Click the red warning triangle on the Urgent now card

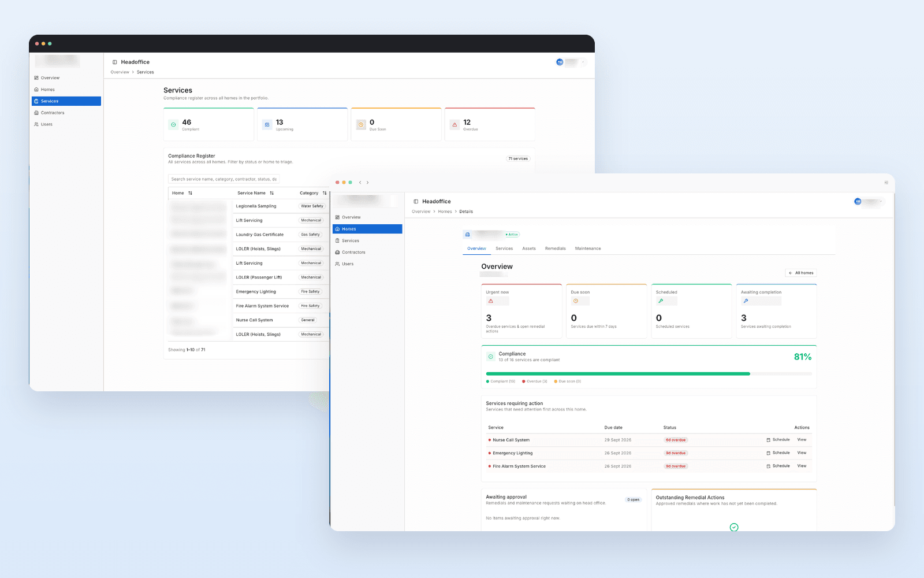(491, 301)
